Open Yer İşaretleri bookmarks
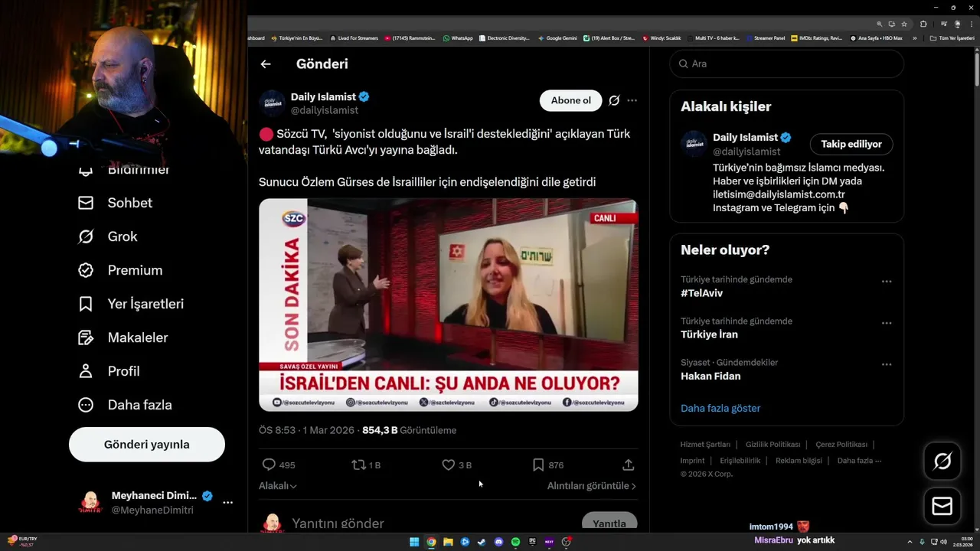980x551 pixels. click(x=131, y=304)
